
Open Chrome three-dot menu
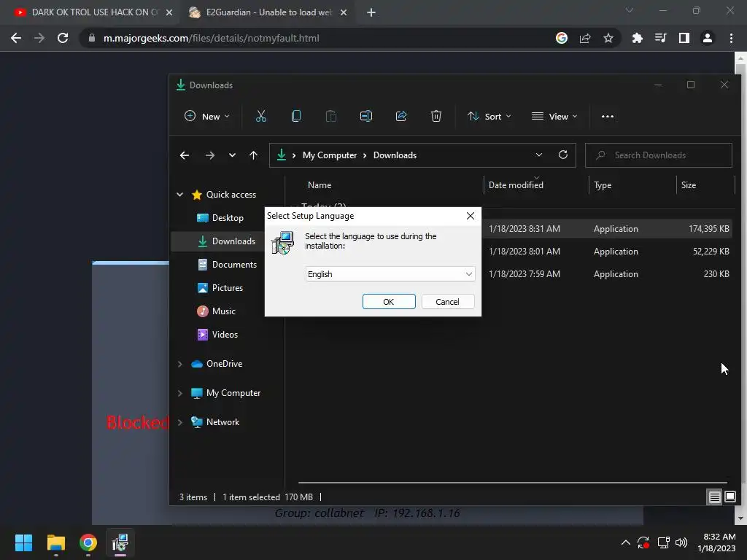click(731, 38)
